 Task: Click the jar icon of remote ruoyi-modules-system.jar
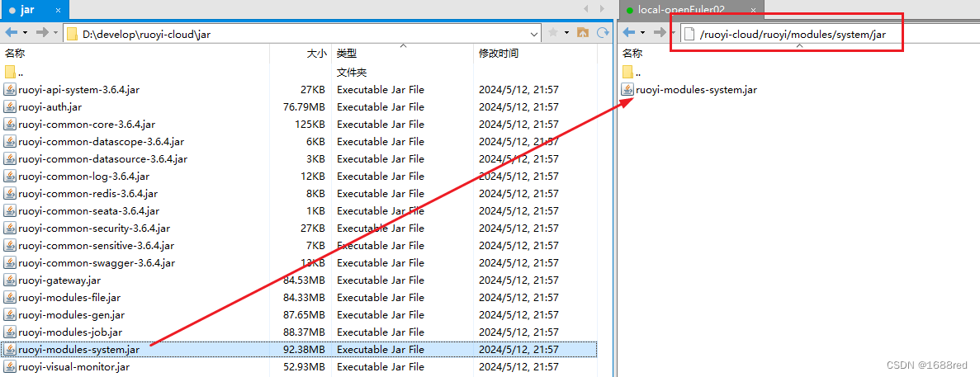[627, 89]
